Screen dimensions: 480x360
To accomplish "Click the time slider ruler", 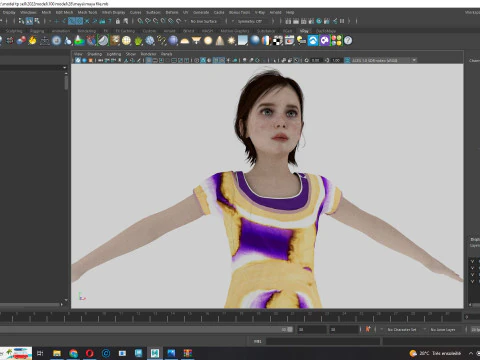I will [x=230, y=317].
